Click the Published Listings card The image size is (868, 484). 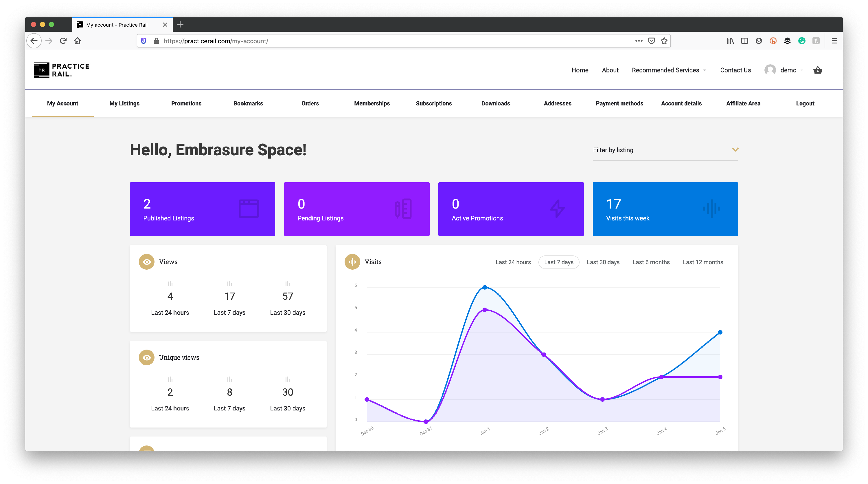pyautogui.click(x=202, y=209)
